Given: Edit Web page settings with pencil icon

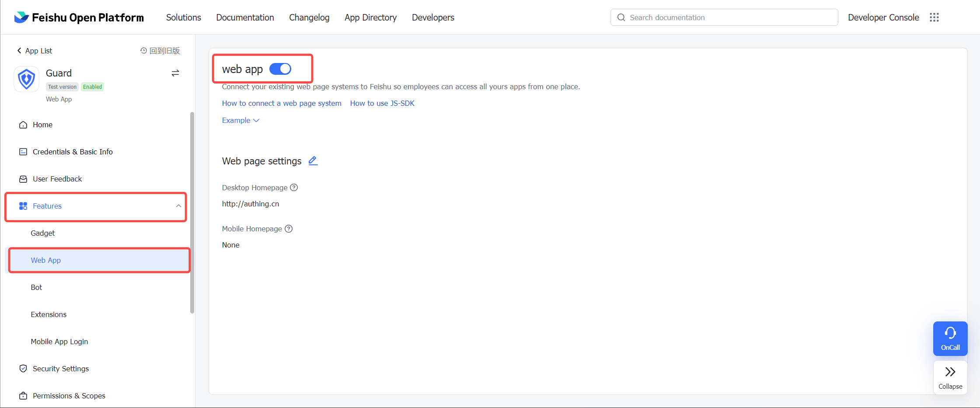Looking at the screenshot, I should pyautogui.click(x=313, y=161).
